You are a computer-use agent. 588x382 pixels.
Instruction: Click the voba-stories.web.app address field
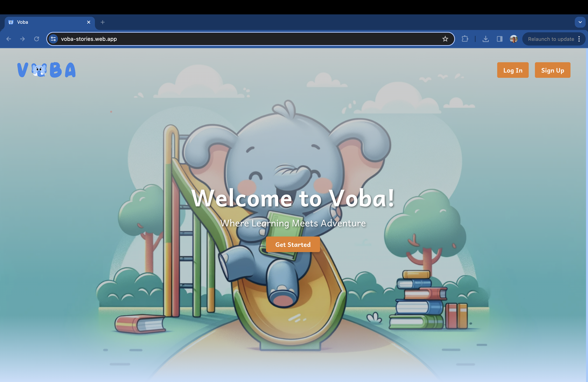(x=222, y=39)
